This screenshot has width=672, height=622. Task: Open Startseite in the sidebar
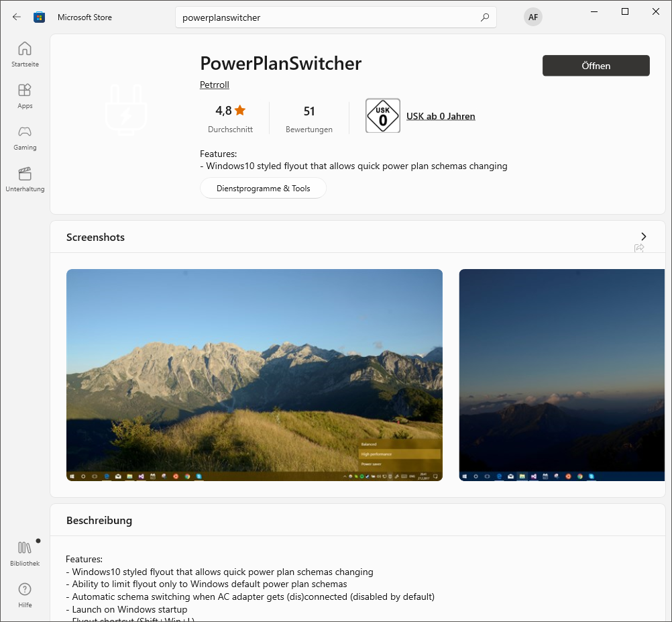coord(25,54)
